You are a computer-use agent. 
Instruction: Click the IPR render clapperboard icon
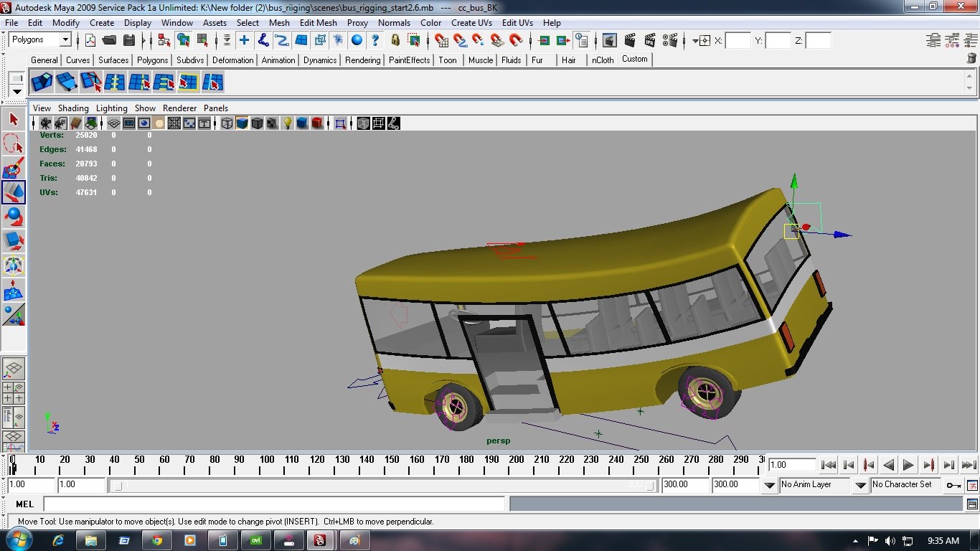(650, 40)
